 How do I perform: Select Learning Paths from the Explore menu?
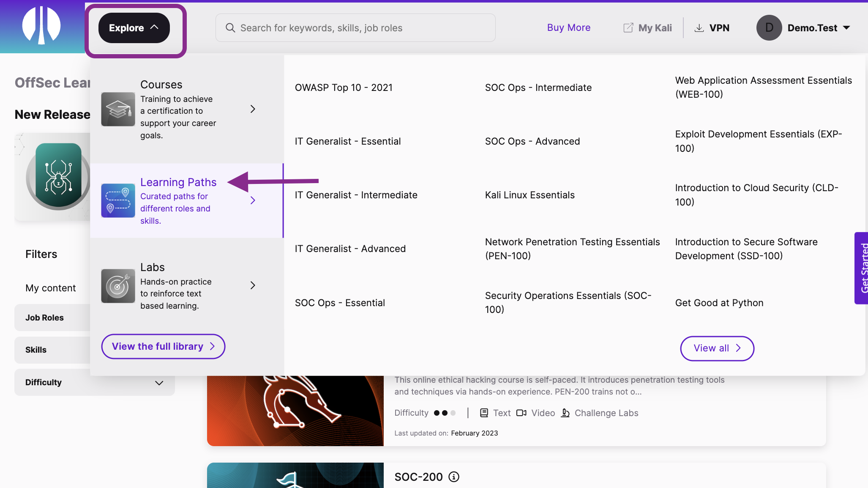pyautogui.click(x=178, y=182)
